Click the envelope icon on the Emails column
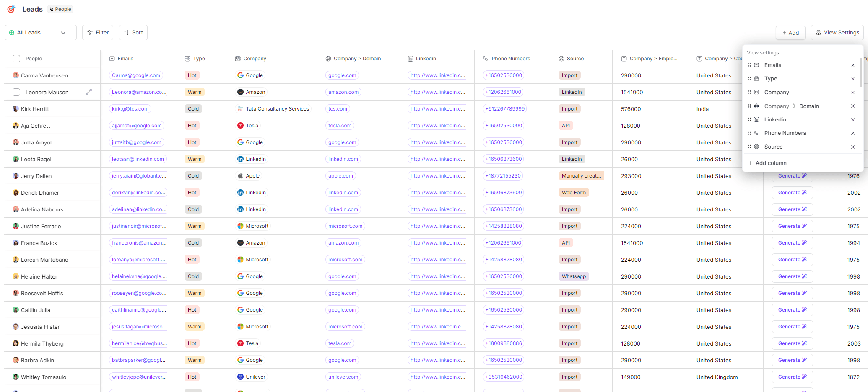This screenshot has height=392, width=868. (112, 58)
